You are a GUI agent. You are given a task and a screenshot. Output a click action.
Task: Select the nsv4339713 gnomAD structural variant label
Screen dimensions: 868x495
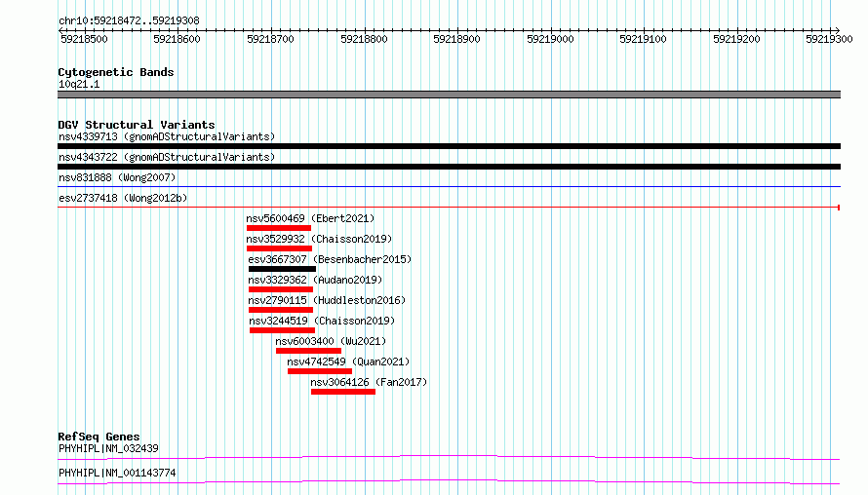167,136
